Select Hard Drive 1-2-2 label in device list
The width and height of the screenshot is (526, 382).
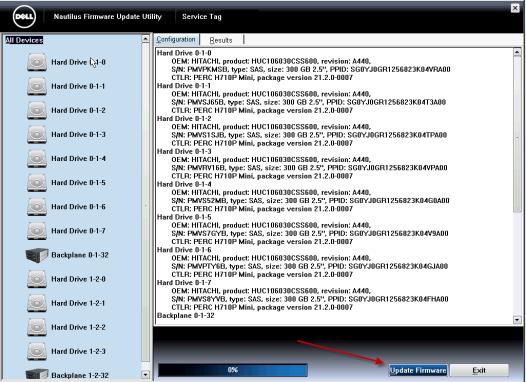click(78, 327)
